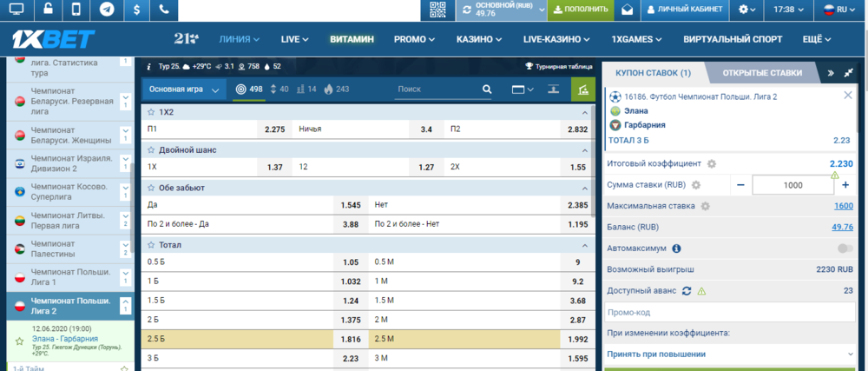The height and width of the screenshot is (371, 868).
Task: Open the ОСНОВНОЙ (RUB) account balance dropdown
Action: [x=501, y=10]
